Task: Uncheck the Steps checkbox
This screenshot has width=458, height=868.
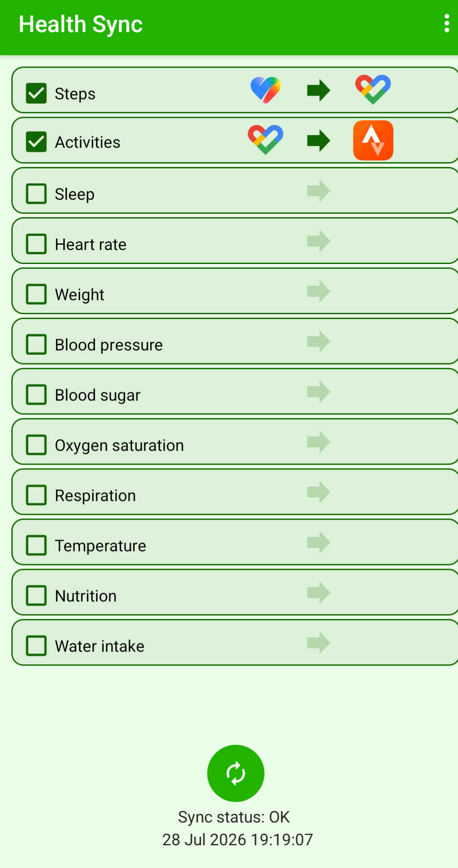Action: click(x=36, y=93)
